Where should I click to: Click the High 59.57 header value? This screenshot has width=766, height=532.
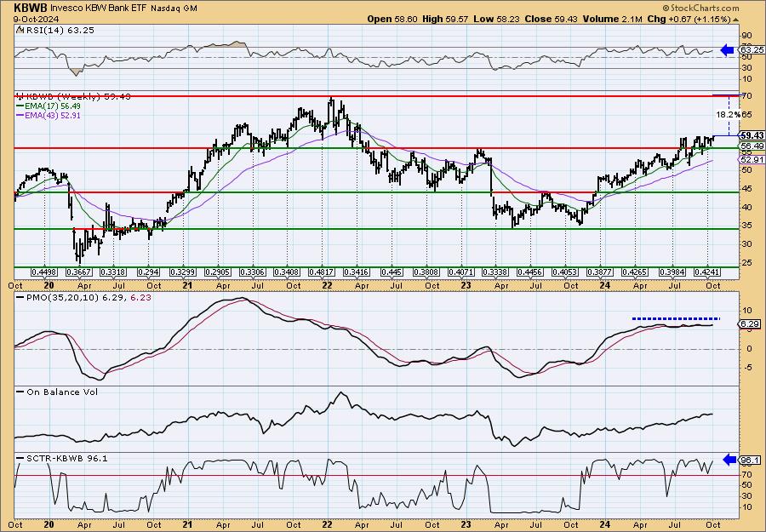coord(445,19)
